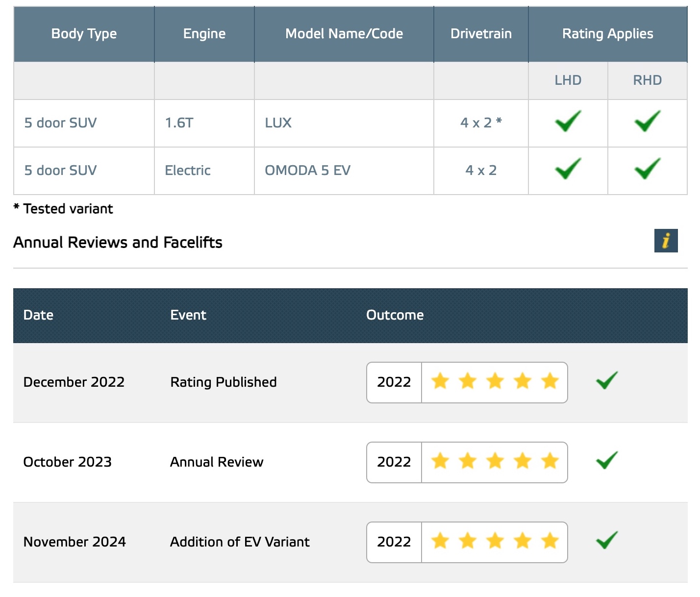
Task: Select the Rating Published event text
Action: click(224, 382)
